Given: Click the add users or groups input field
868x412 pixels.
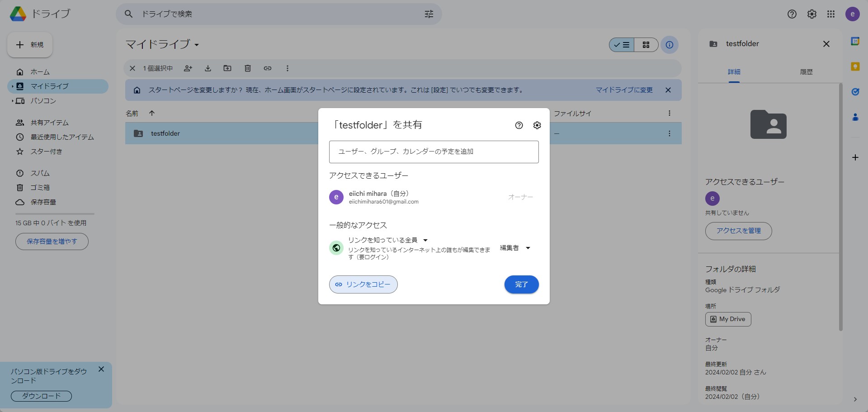Looking at the screenshot, I should click(x=434, y=152).
